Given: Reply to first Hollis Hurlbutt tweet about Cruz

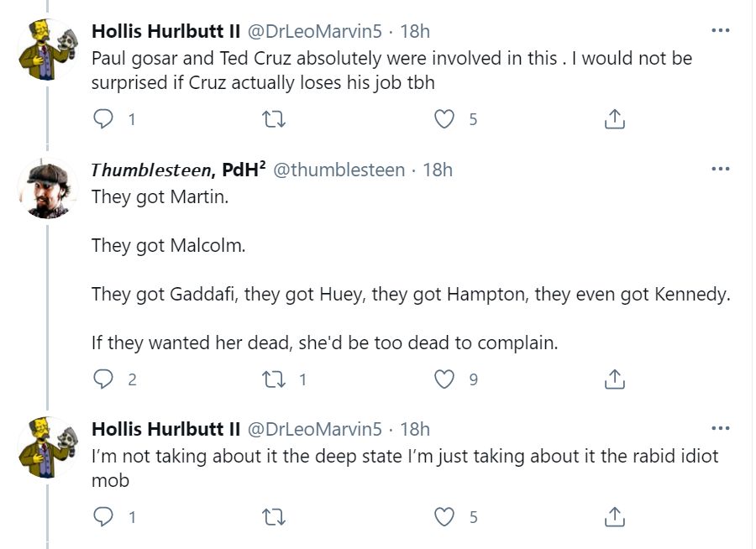Looking at the screenshot, I should [102, 119].
